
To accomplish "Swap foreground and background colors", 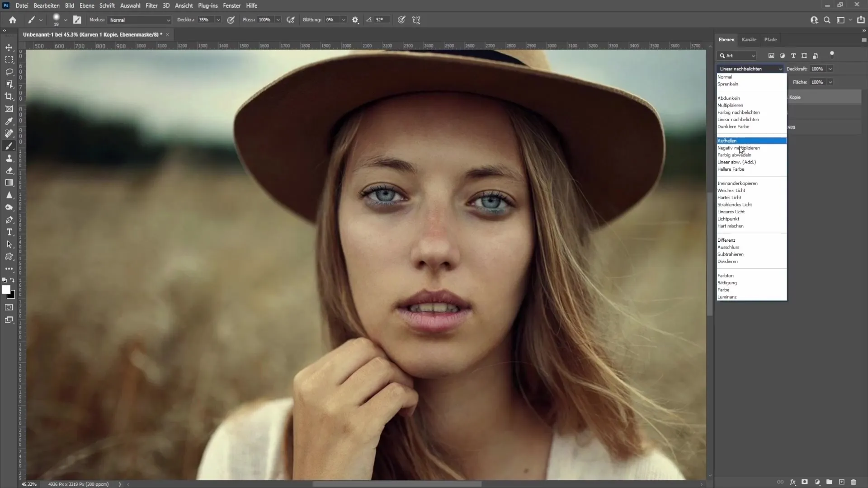I will coord(12,280).
